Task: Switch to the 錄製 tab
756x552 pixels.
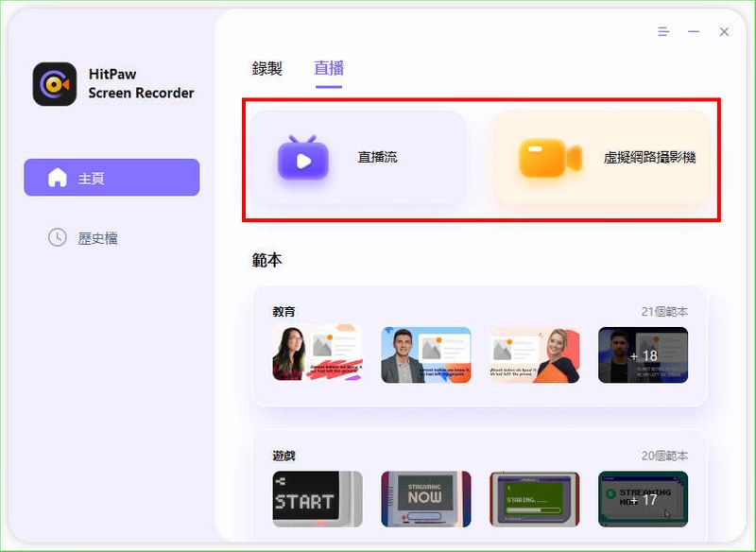Action: (x=266, y=68)
